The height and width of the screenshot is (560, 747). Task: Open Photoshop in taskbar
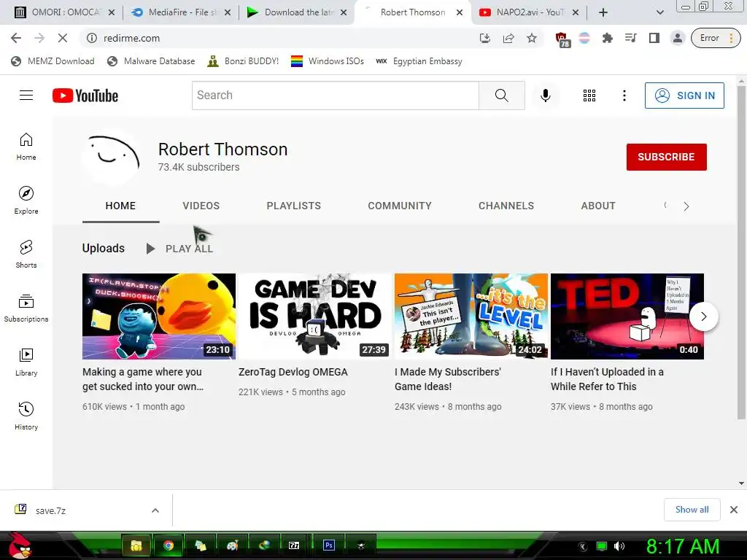329,545
